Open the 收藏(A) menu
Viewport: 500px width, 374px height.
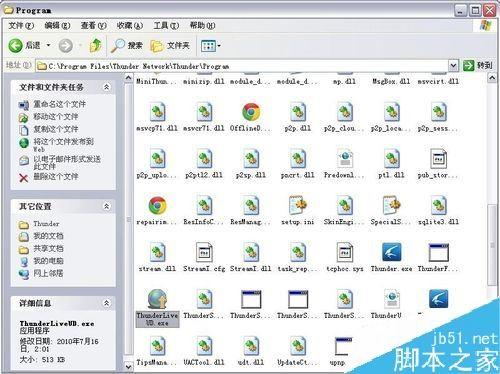[x=130, y=25]
